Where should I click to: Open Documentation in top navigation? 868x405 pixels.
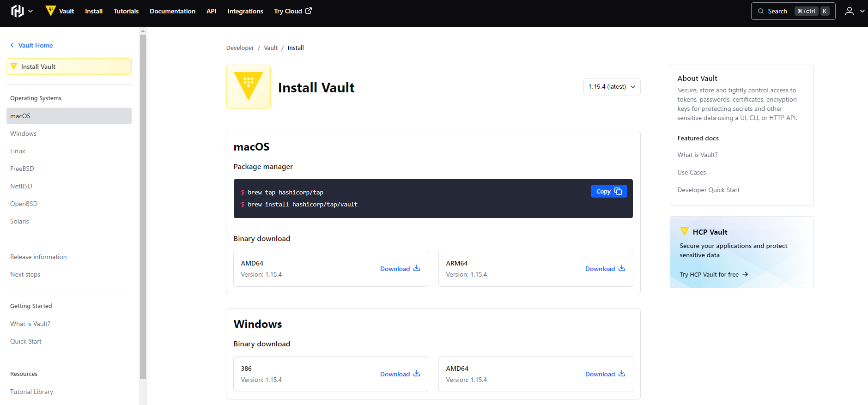[x=172, y=11]
